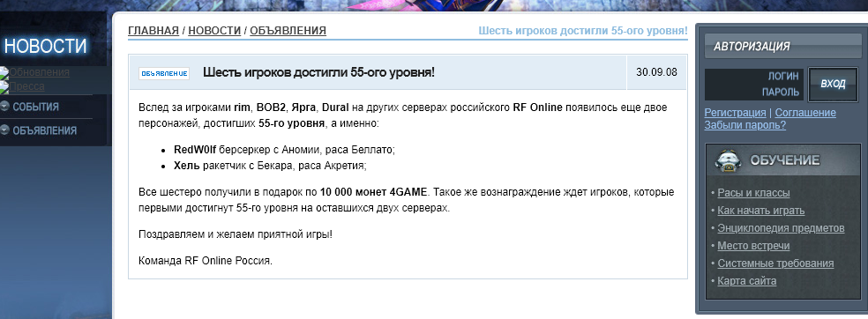Click into the ПАРОЛЬ field
868x319 pixels.
pos(754,92)
